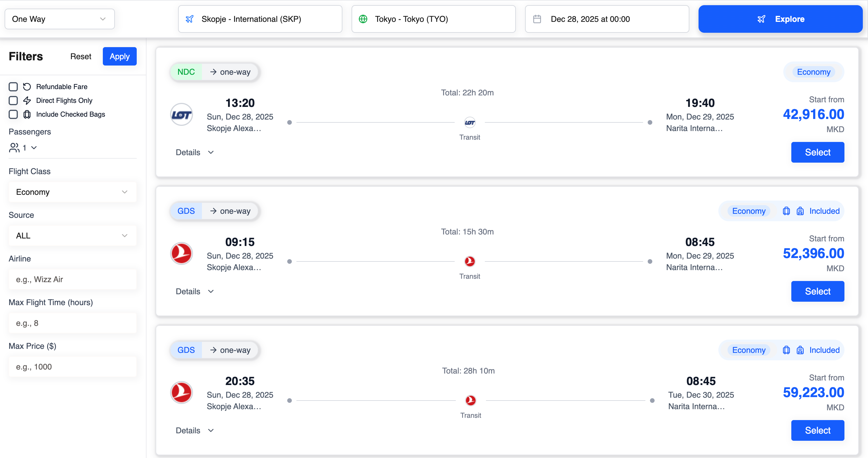Click checked luggage icon on 52,396.00 flight

786,211
